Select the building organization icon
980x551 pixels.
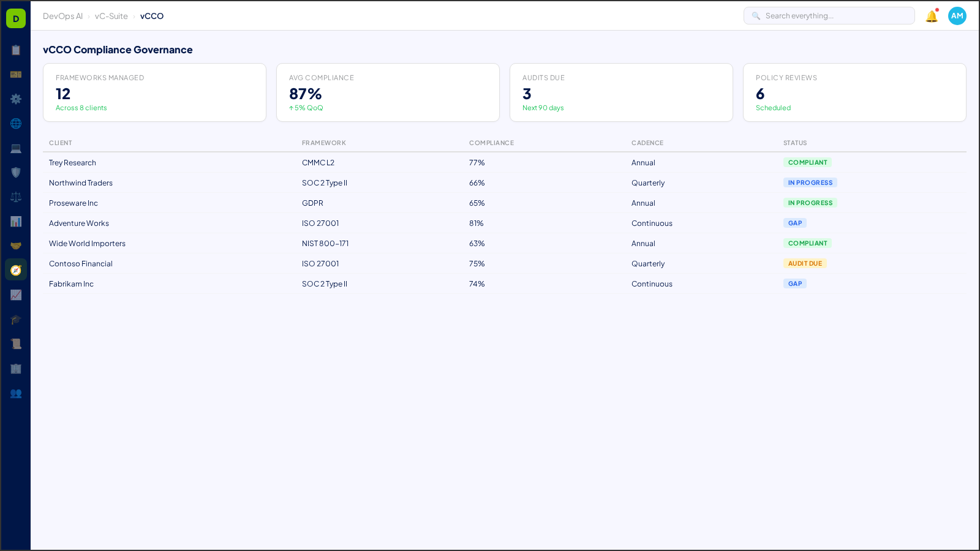(x=16, y=369)
